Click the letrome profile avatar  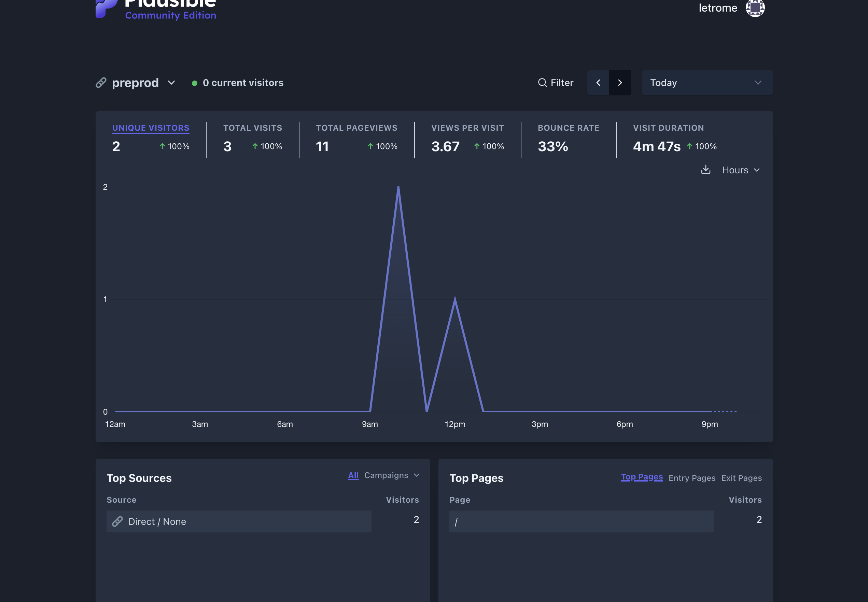pyautogui.click(x=755, y=8)
